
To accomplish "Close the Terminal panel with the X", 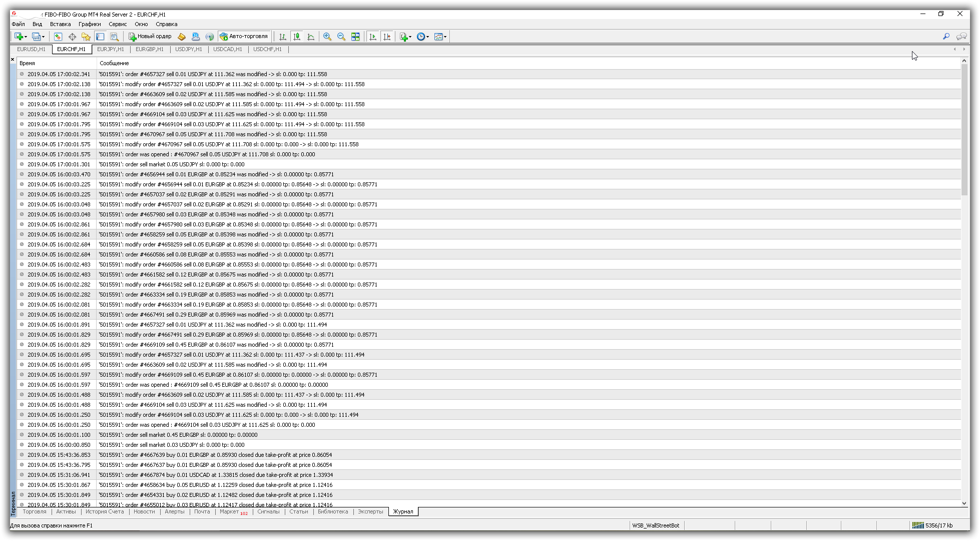I will pyautogui.click(x=13, y=60).
